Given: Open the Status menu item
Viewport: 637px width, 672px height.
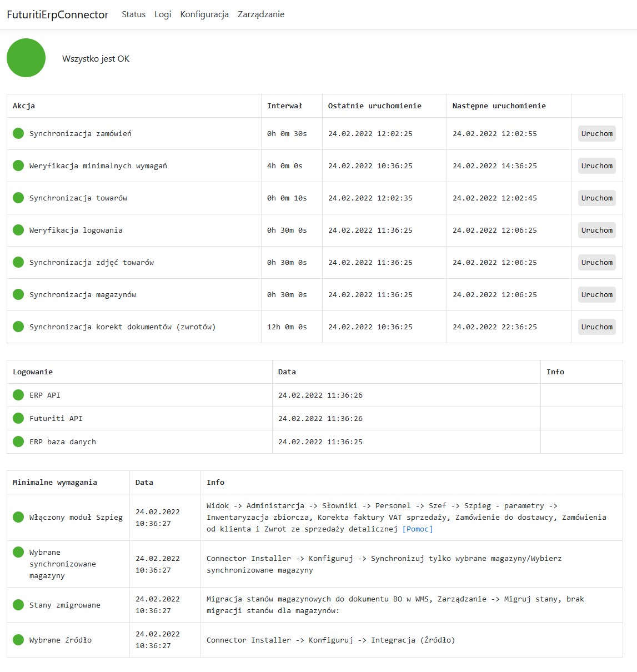Looking at the screenshot, I should [133, 14].
